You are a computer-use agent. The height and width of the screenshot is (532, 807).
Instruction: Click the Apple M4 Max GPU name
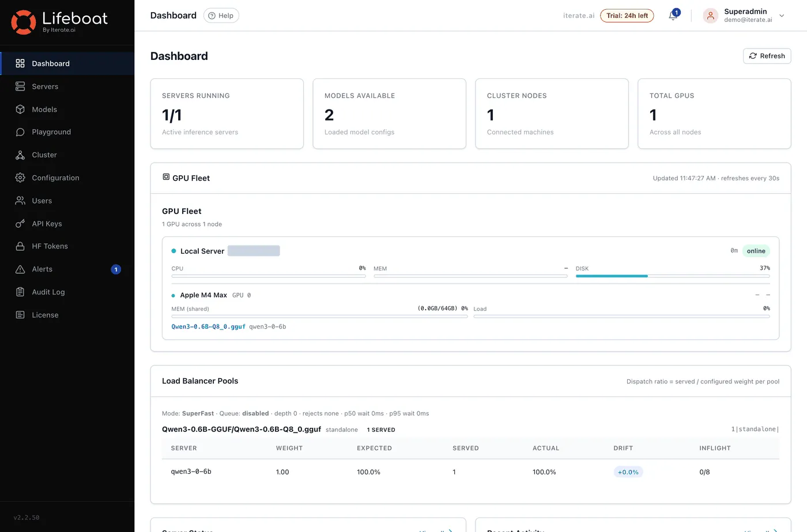[x=203, y=295]
